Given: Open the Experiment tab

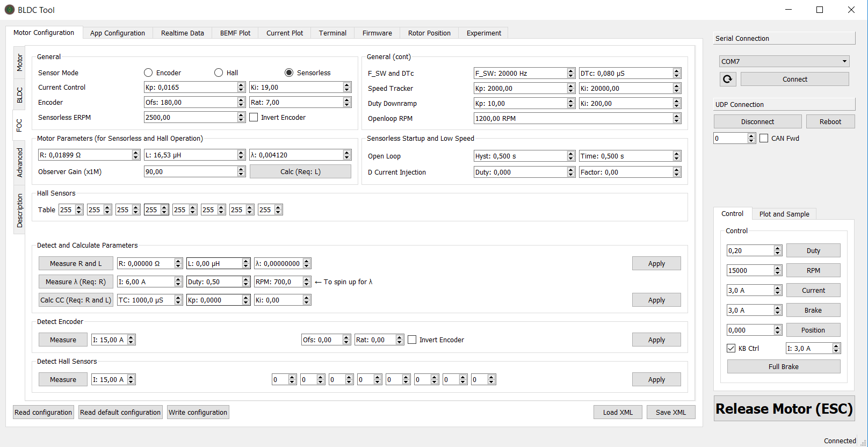Looking at the screenshot, I should click(x=483, y=33).
